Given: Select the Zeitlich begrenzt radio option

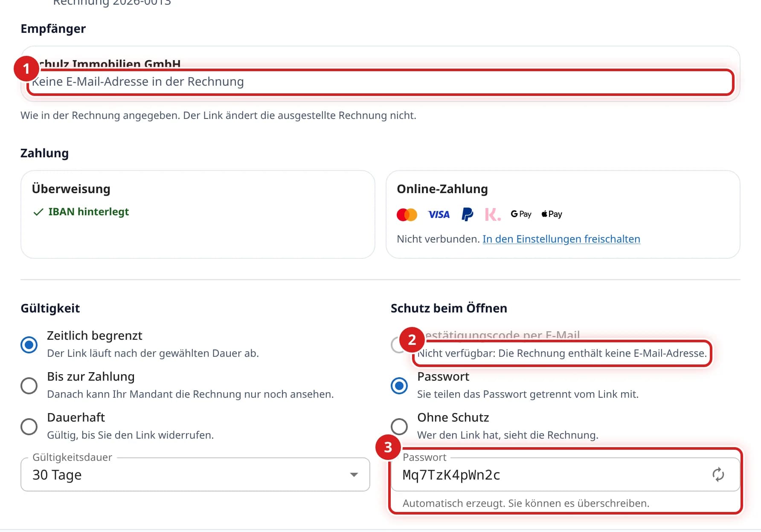Looking at the screenshot, I should click(29, 344).
